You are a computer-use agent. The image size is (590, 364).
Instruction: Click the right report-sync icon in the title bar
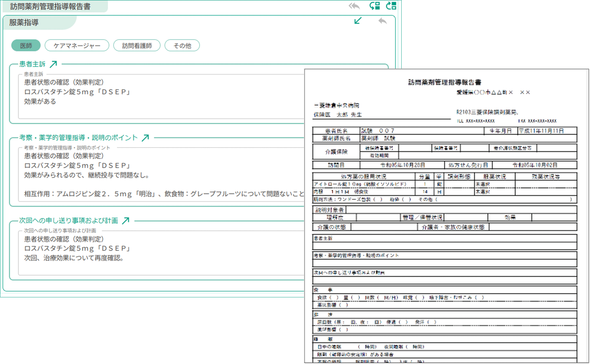(391, 6)
